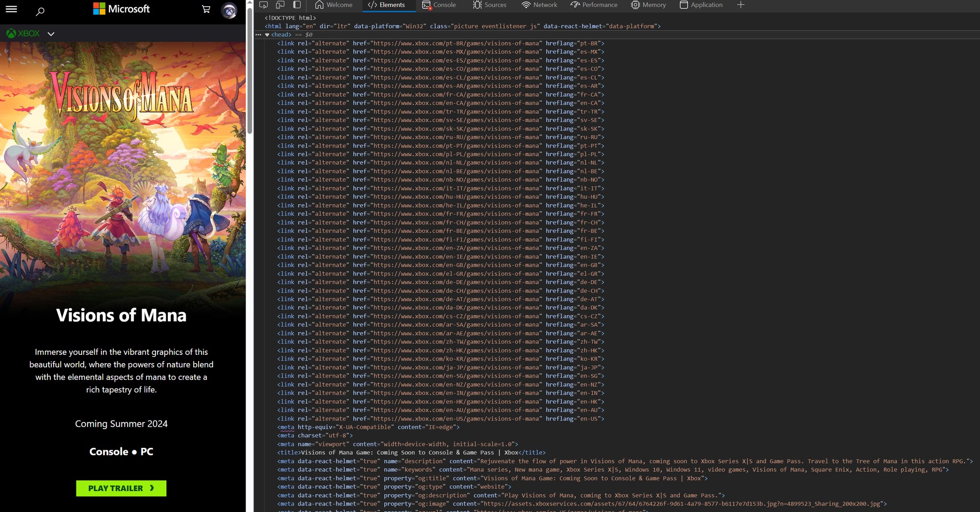The height and width of the screenshot is (512, 980).
Task: Select the alternate link with hreflang ko-KR
Action: (x=441, y=359)
